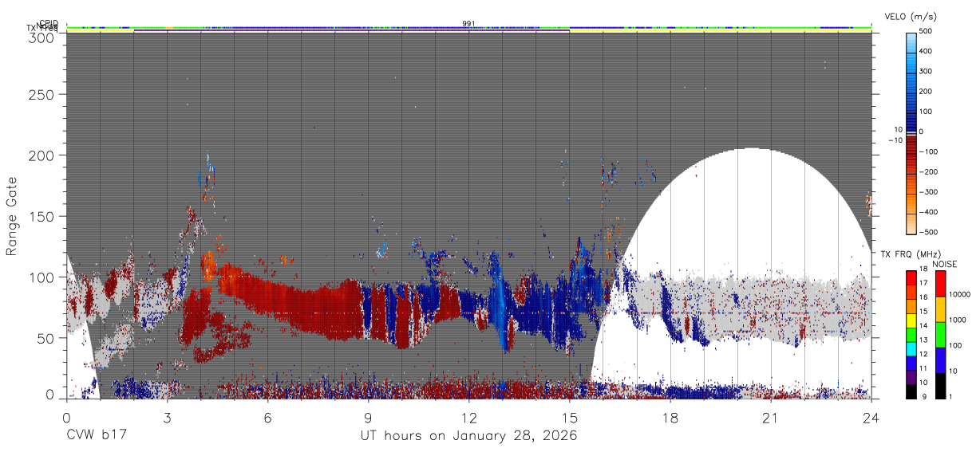
Task: Click the -500 tick on velocity scale
Action: coord(927,232)
